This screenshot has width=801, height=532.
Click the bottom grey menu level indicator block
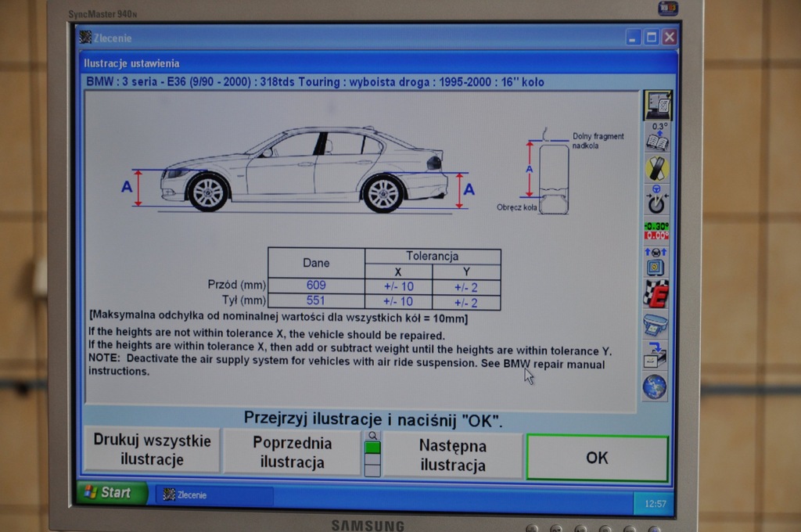(x=373, y=471)
